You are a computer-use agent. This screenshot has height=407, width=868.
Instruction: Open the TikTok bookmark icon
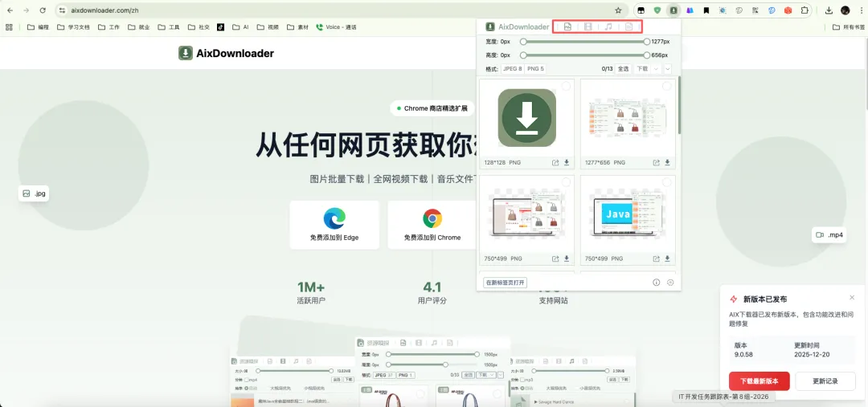220,26
